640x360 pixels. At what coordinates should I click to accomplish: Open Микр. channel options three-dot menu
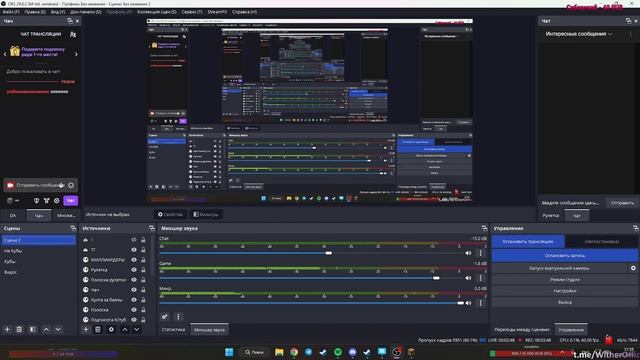click(480, 303)
